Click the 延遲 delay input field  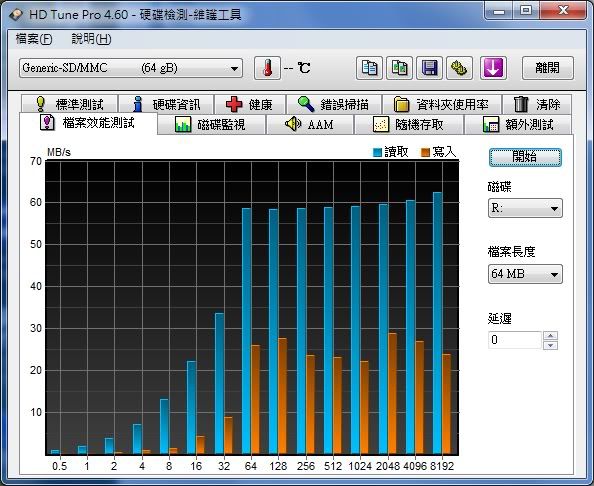pos(515,340)
